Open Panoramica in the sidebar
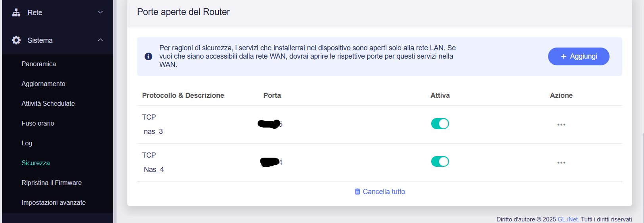The width and height of the screenshot is (644, 223). (39, 64)
